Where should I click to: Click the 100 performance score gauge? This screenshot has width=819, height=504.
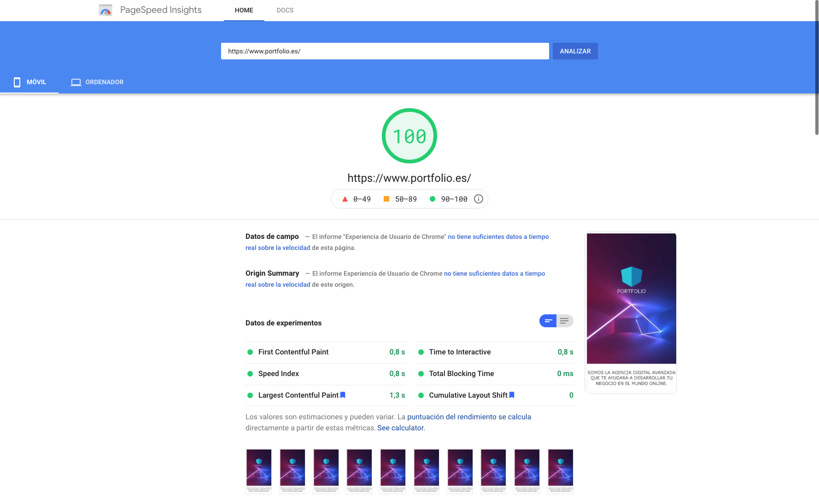[409, 136]
